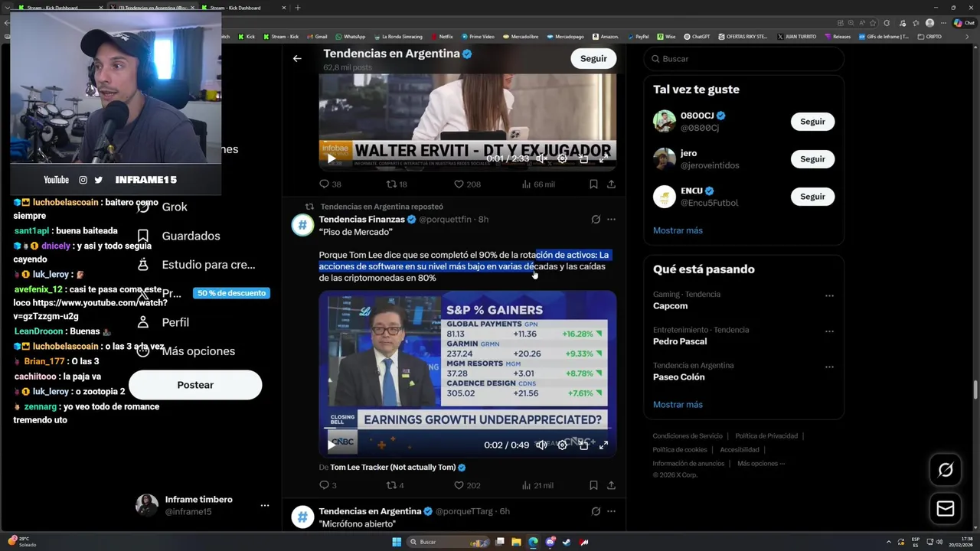Open Steam from the taskbar
980x551 pixels.
tap(567, 542)
